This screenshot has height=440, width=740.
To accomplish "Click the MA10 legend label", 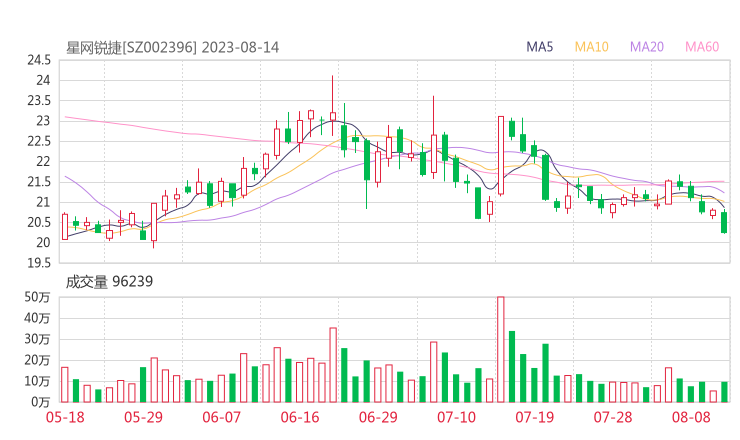I will coord(591,47).
